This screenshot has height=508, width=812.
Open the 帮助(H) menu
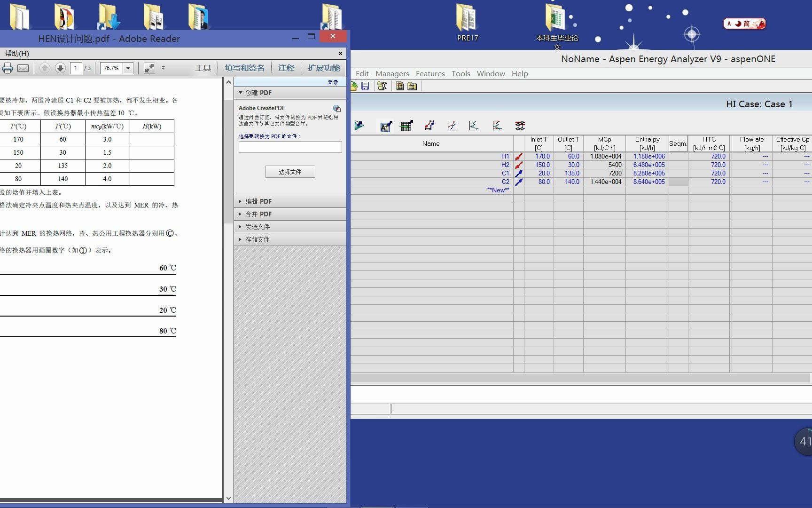pos(17,53)
